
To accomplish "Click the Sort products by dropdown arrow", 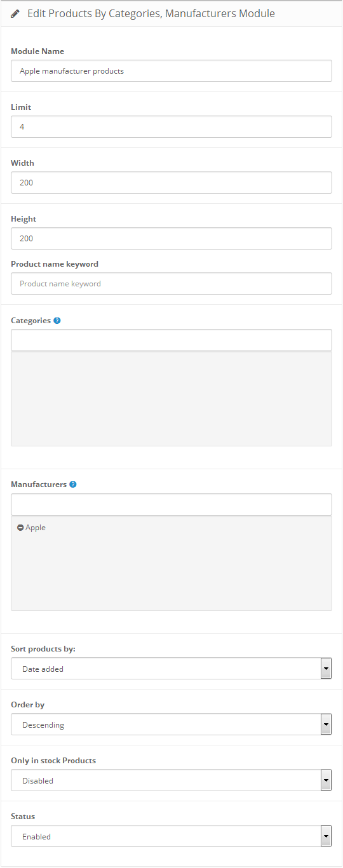I will [x=326, y=669].
